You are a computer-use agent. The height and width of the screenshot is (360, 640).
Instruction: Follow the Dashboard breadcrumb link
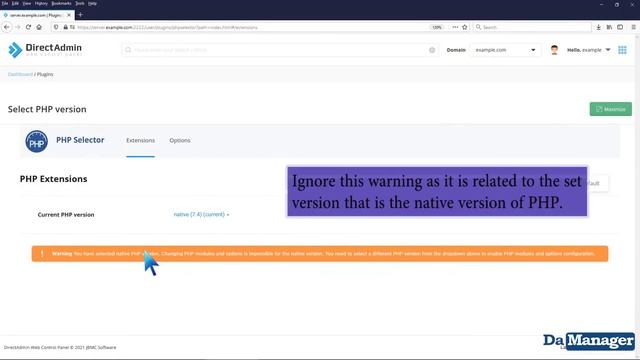click(20, 74)
